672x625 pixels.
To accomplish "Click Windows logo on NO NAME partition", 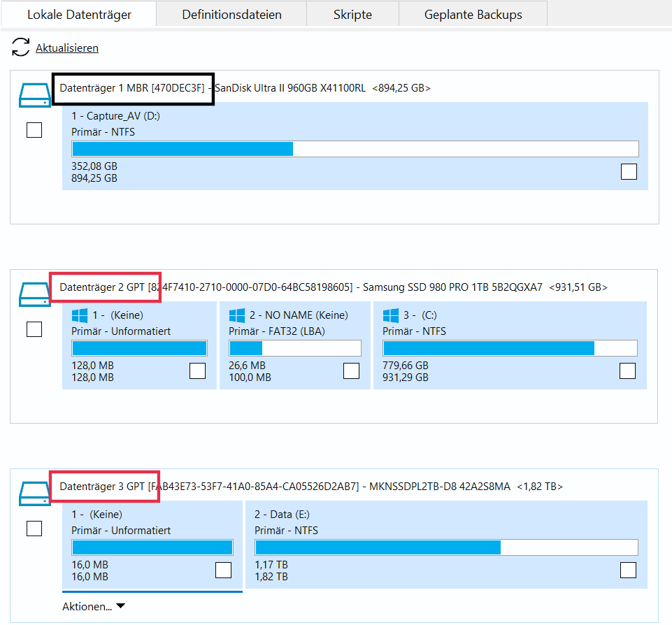I will coord(237,315).
